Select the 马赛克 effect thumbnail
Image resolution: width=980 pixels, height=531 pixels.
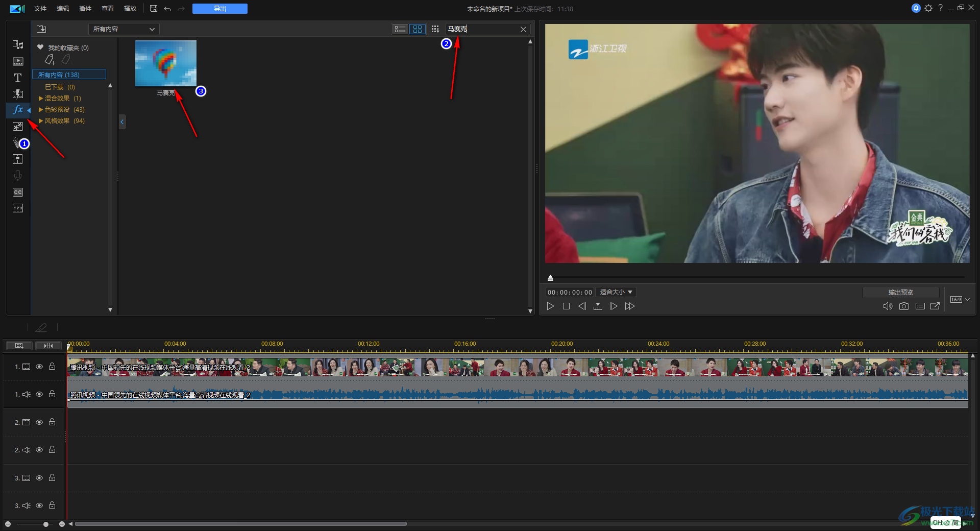(166, 63)
